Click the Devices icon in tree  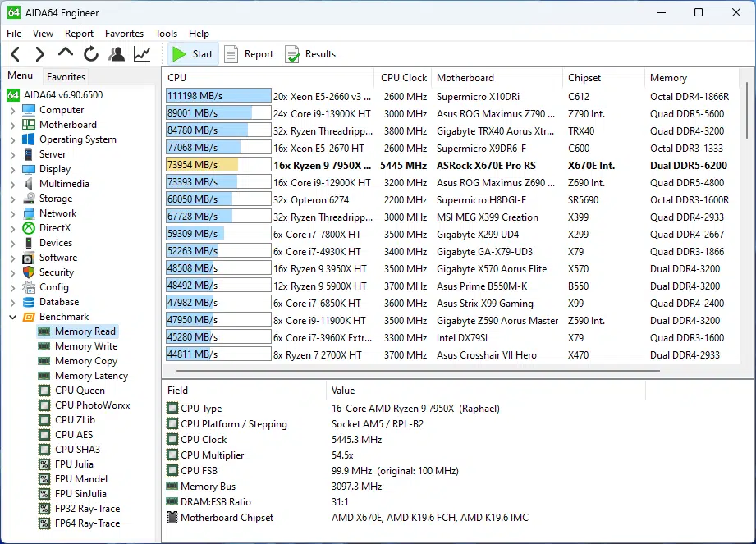click(x=29, y=243)
